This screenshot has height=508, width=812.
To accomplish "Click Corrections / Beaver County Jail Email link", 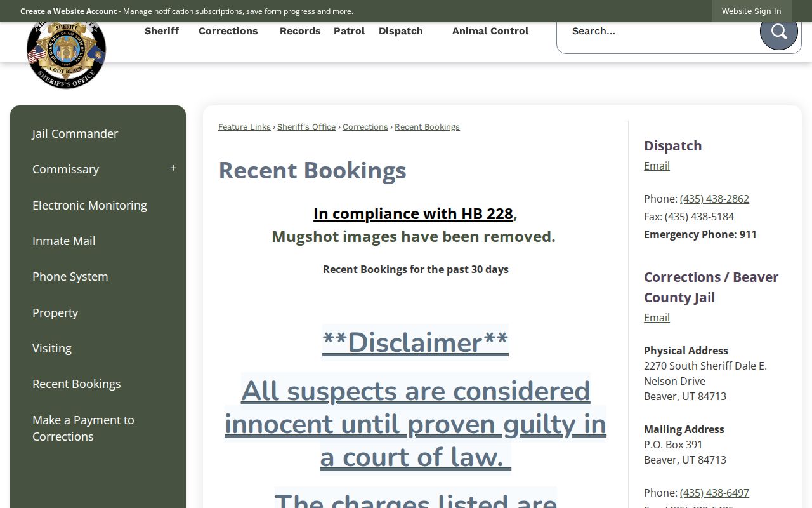I will pyautogui.click(x=657, y=317).
